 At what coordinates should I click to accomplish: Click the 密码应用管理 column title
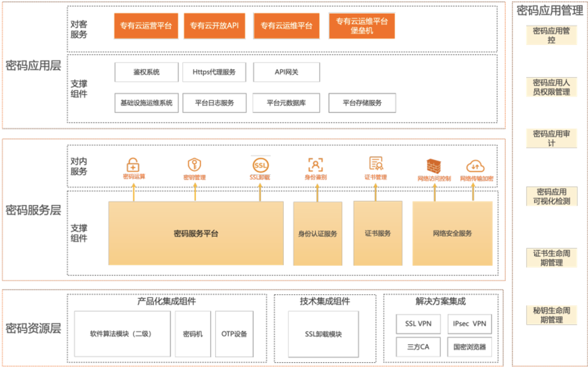click(x=550, y=10)
